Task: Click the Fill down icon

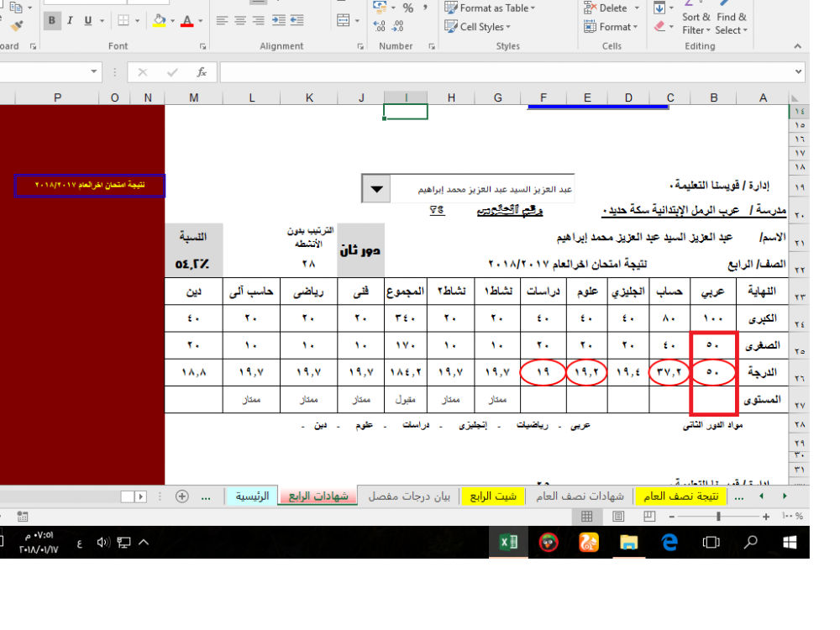Action: click(x=659, y=8)
